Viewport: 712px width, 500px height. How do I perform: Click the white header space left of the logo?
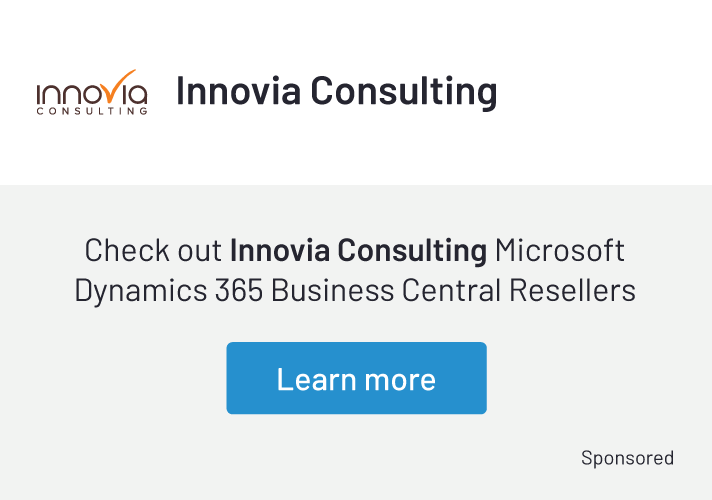pyautogui.click(x=16, y=92)
